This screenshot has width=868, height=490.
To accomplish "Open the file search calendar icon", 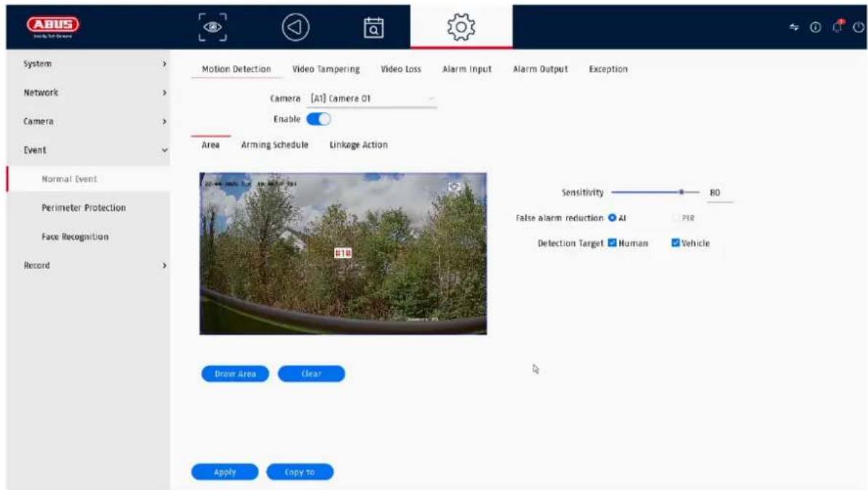I will click(374, 28).
